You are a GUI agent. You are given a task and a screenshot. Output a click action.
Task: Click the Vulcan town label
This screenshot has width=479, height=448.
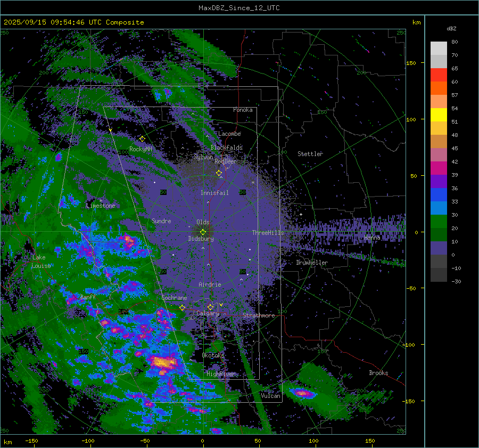pos(270,396)
